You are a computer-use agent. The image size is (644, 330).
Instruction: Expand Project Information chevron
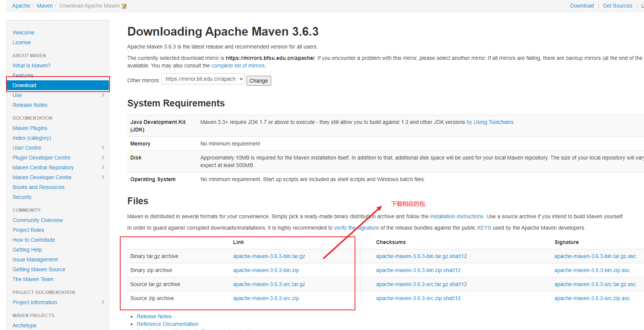pyautogui.click(x=103, y=302)
